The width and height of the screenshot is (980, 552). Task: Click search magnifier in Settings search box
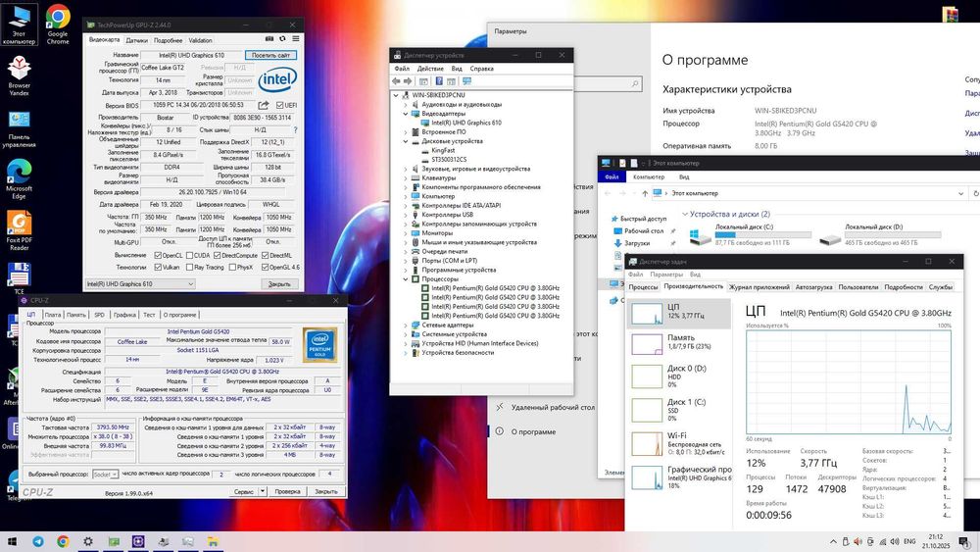634,83
